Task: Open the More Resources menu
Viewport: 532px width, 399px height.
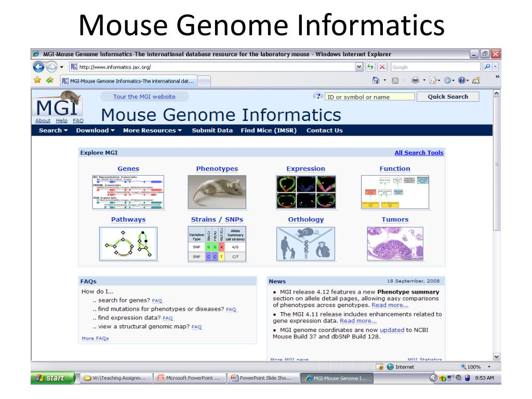Action: pyautogui.click(x=152, y=130)
